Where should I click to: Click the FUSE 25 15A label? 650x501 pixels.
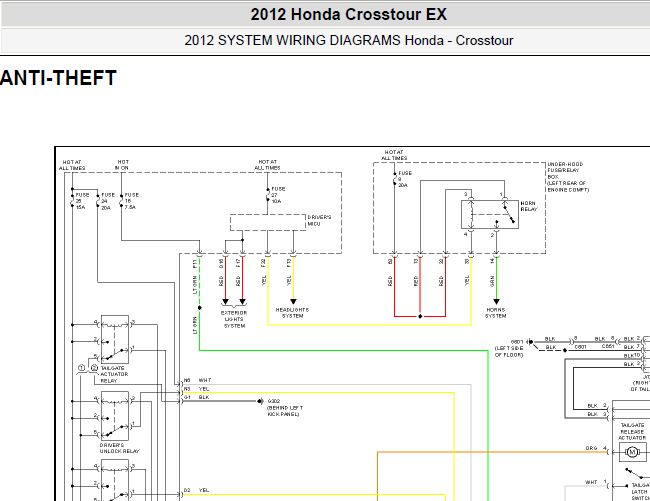pyautogui.click(x=82, y=201)
